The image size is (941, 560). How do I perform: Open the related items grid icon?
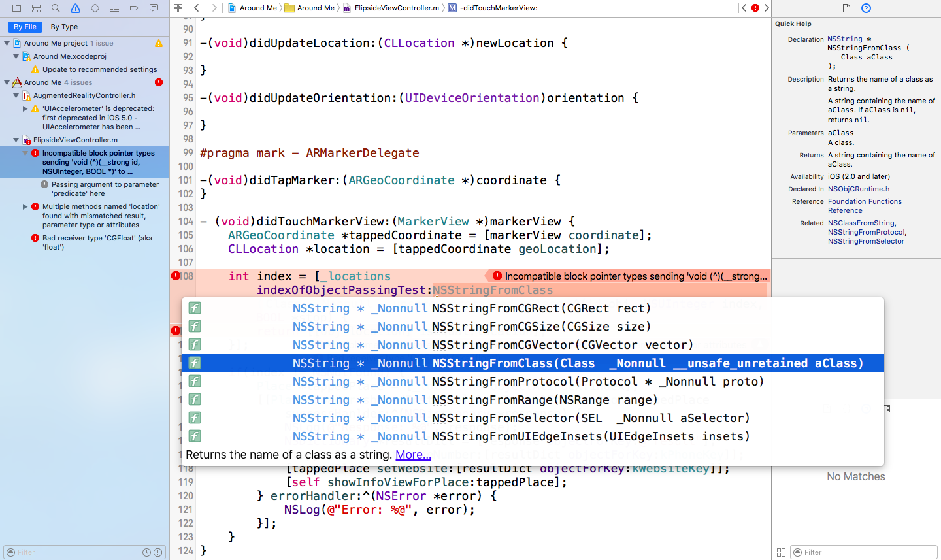(178, 8)
